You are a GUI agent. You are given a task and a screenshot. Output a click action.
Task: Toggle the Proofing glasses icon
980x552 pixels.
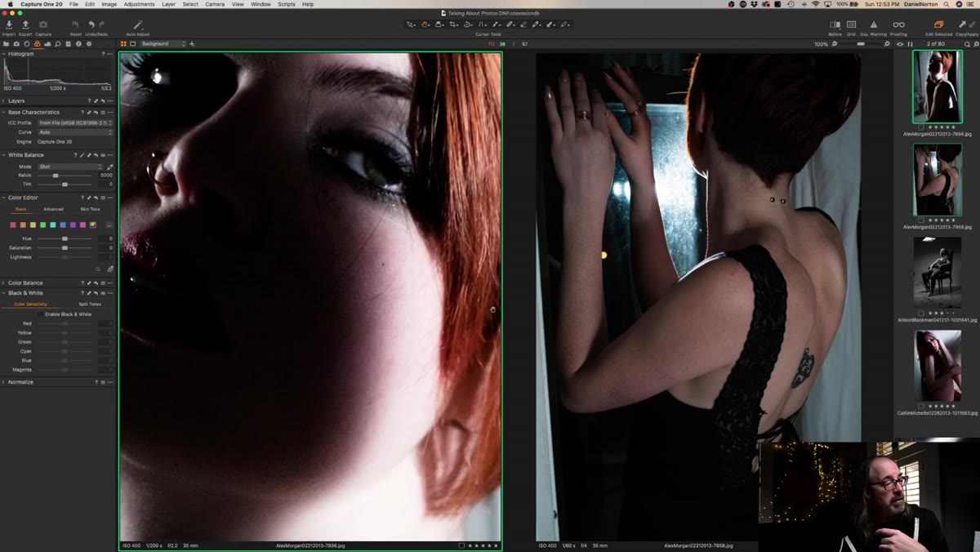point(898,25)
